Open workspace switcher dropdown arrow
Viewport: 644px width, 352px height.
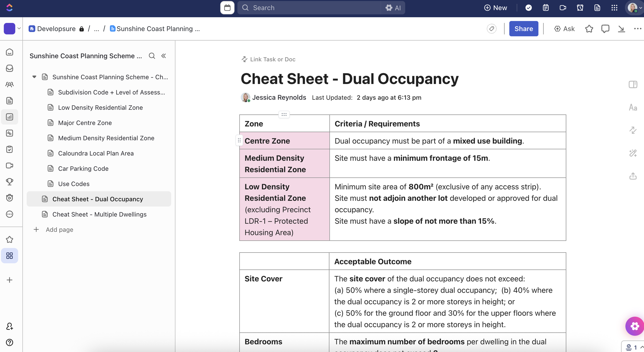[x=19, y=29]
